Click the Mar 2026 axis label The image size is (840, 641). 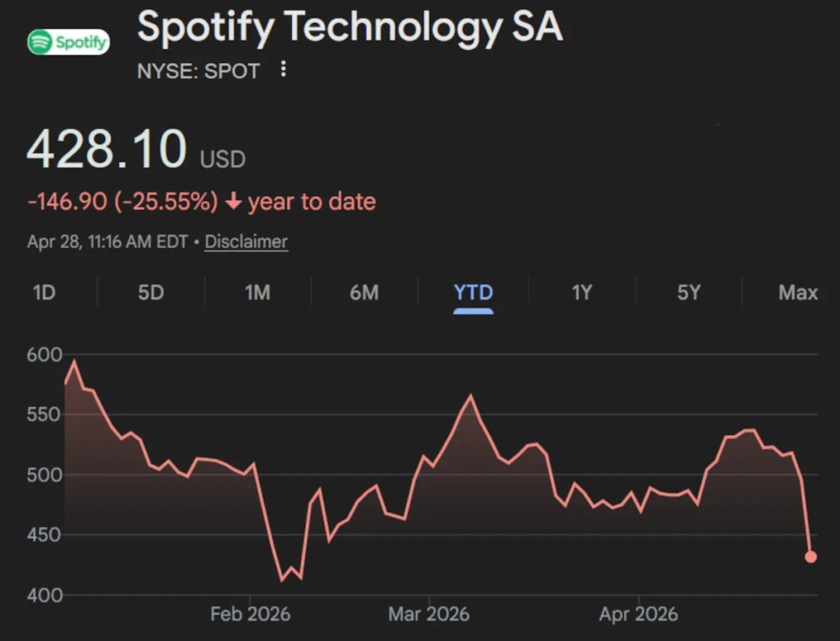pos(429,614)
